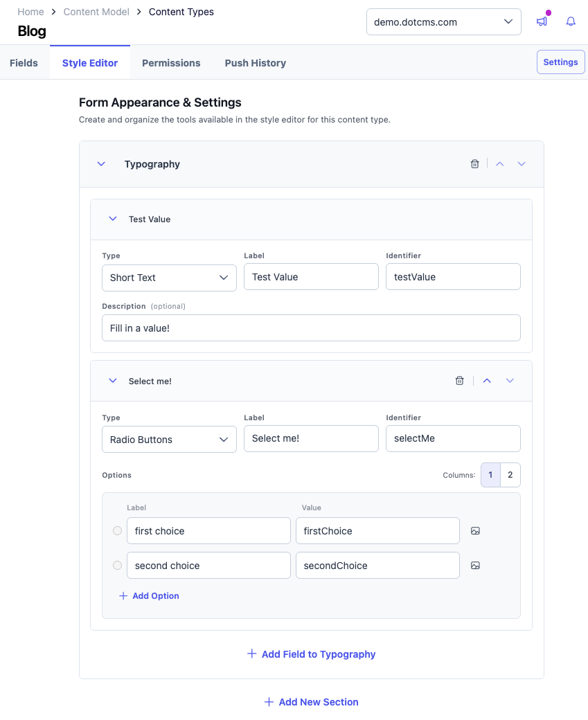Open the Radio Buttons type dropdown
This screenshot has height=720, width=588.
[169, 440]
